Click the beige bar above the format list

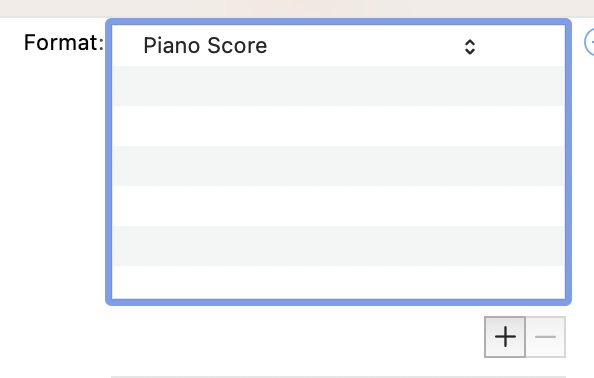(297, 8)
